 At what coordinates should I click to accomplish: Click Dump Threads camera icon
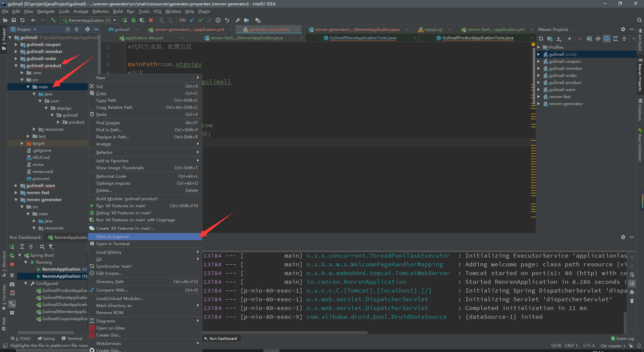point(12,284)
